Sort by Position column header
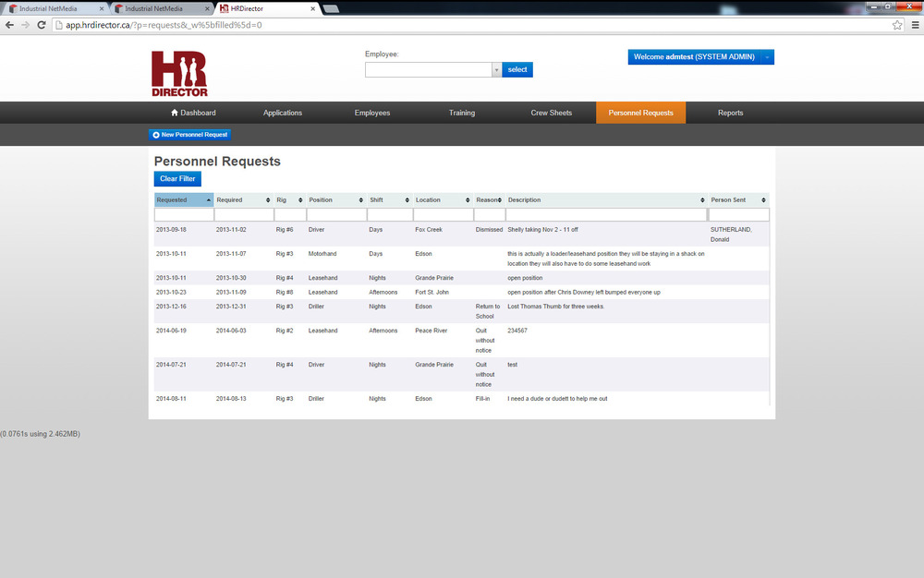Image resolution: width=924 pixels, height=578 pixels. [336, 200]
